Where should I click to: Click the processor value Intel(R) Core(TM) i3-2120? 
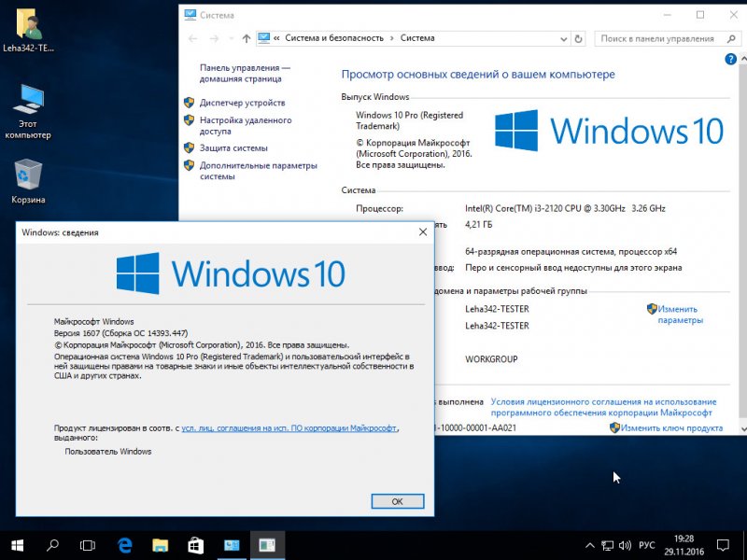(x=565, y=208)
